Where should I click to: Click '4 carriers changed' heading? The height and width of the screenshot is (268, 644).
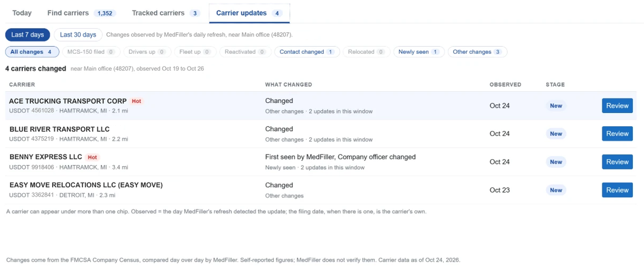[x=36, y=68]
